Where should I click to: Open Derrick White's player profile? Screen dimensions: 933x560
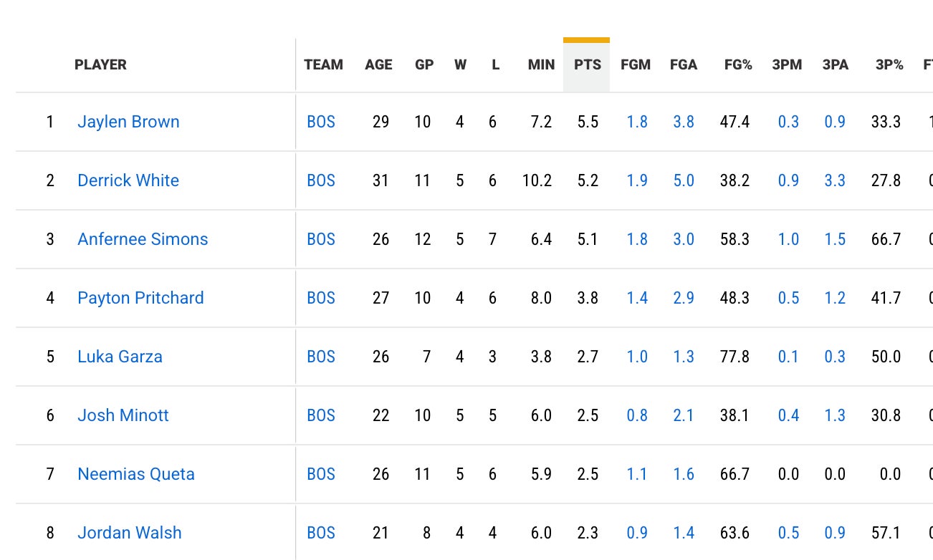[x=128, y=180]
